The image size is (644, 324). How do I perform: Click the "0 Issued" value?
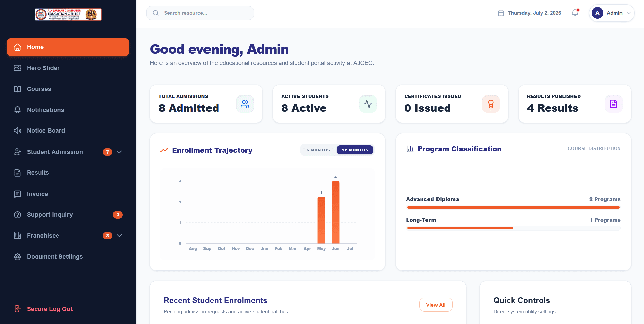pyautogui.click(x=427, y=108)
